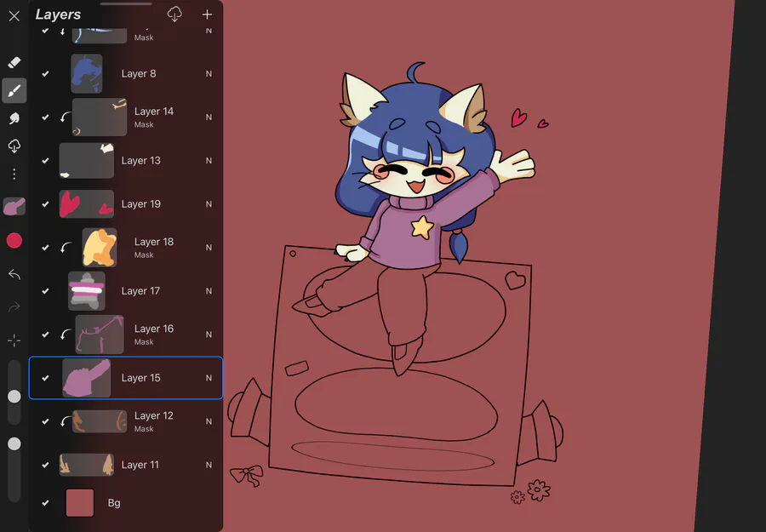Toggle visibility of Layer 16
The width and height of the screenshot is (766, 532).
[x=45, y=335]
